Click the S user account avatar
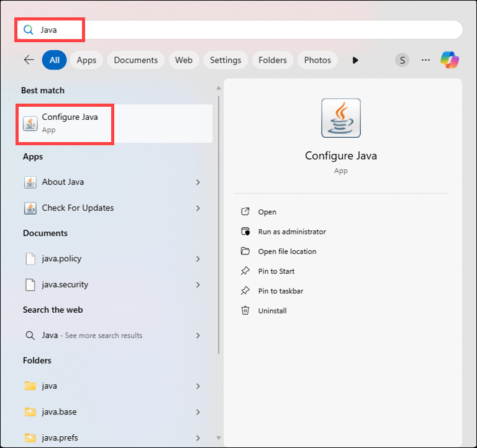The width and height of the screenshot is (477, 448). (402, 60)
